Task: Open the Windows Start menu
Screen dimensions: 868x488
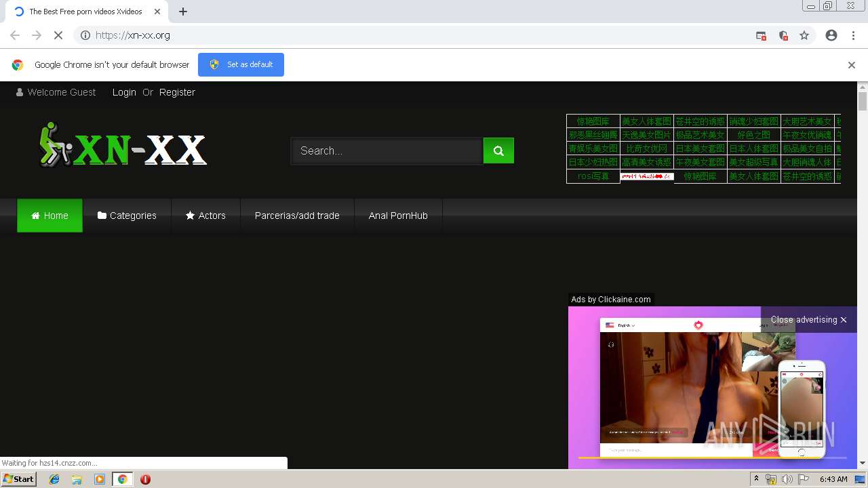Action: [18, 479]
